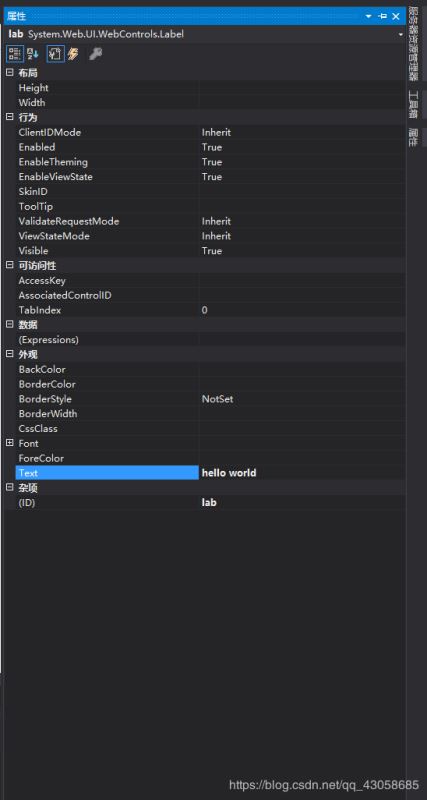
Task: Open the 工具箱 side tab
Action: [x=413, y=105]
